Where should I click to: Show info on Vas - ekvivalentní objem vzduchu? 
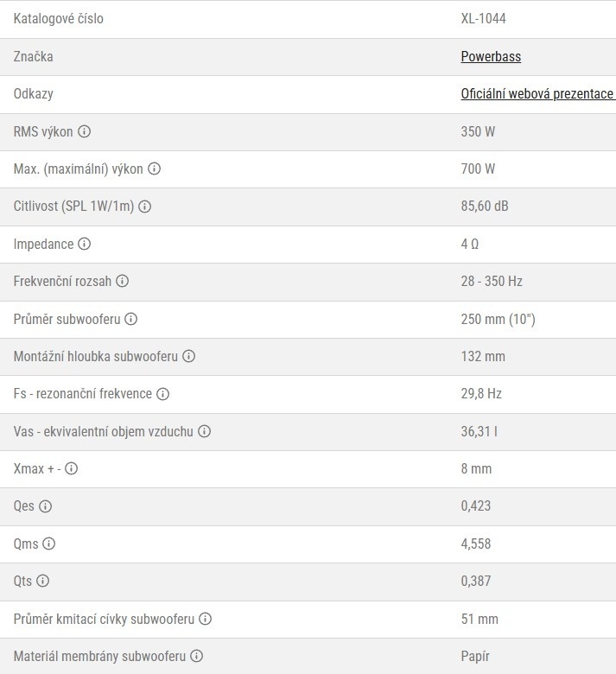[205, 431]
